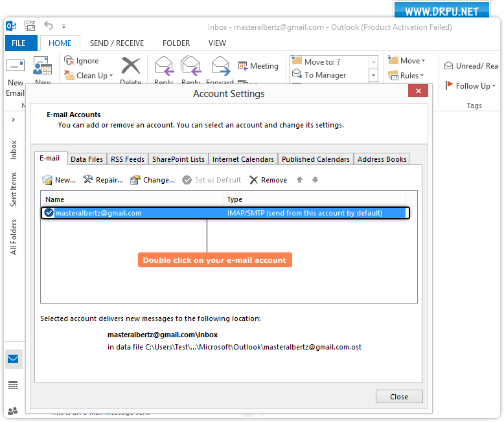This screenshot has width=504, height=422.
Task: Click Set as Default button
Action: tap(212, 180)
